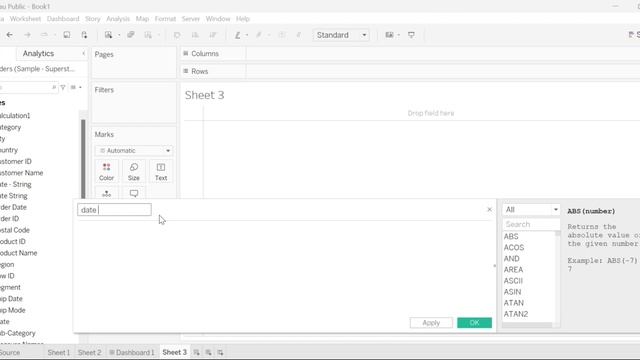The height and width of the screenshot is (360, 640).
Task: Click the Text mark card
Action: 161,172
